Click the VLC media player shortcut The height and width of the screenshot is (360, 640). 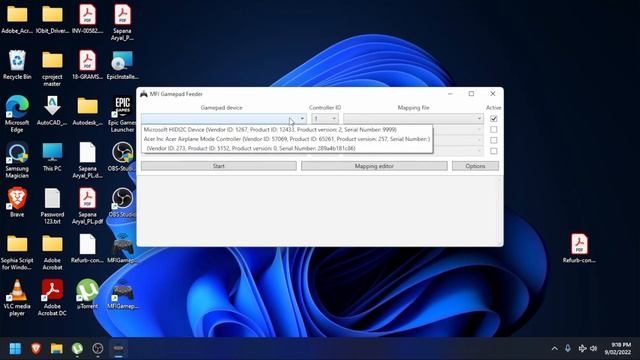coord(17,298)
